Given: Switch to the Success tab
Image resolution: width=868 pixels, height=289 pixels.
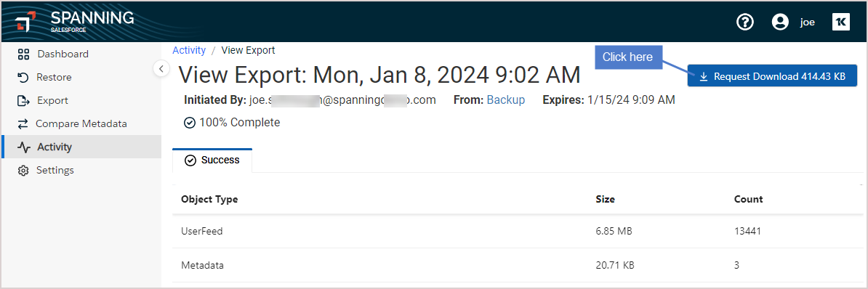Looking at the screenshot, I should pos(212,160).
